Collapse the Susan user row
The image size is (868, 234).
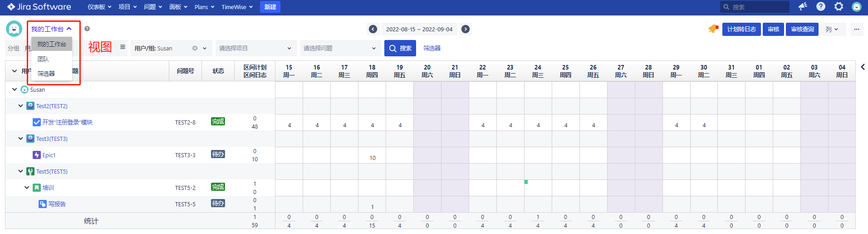(x=15, y=90)
